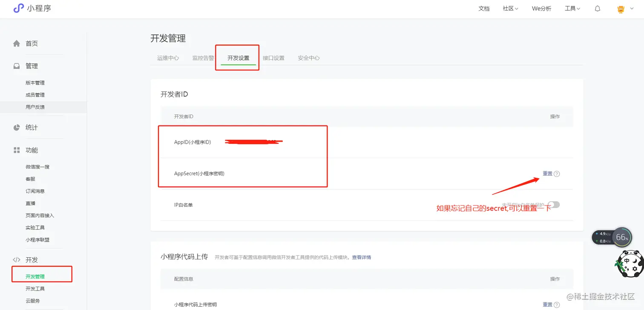The width and height of the screenshot is (644, 310).
Task: Select the 开发设置 tab
Action: tap(238, 58)
